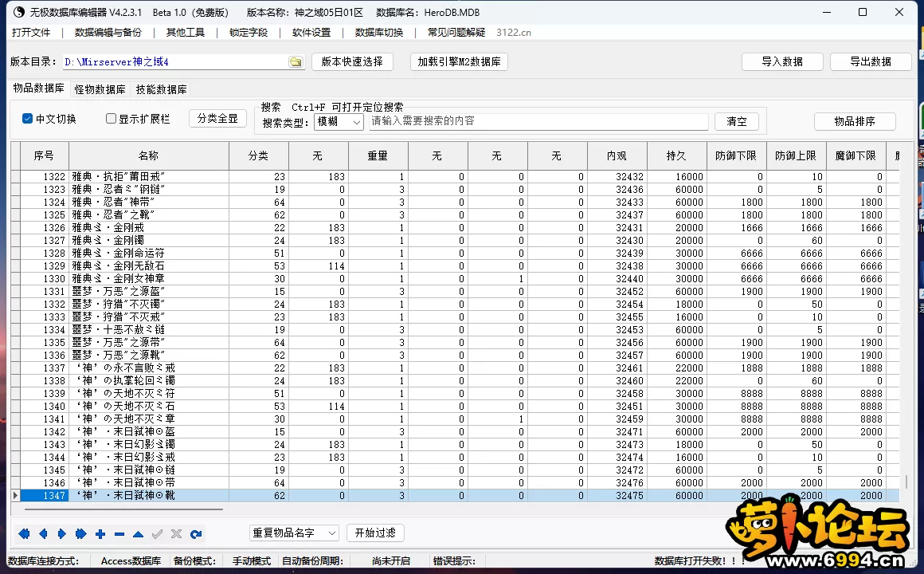
Task: Click 加载引擎M2数据库 button
Action: (459, 61)
